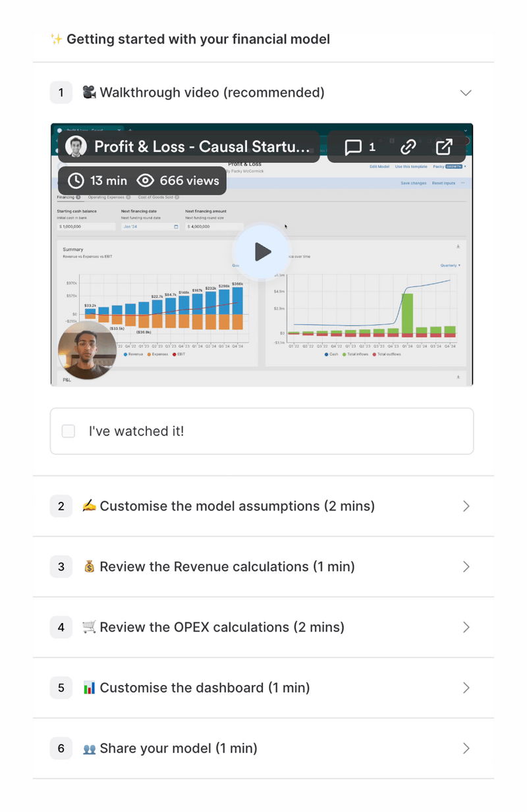Expand Review the Revenue calculations chevron
Viewport: 527px width, 812px height.
click(466, 567)
